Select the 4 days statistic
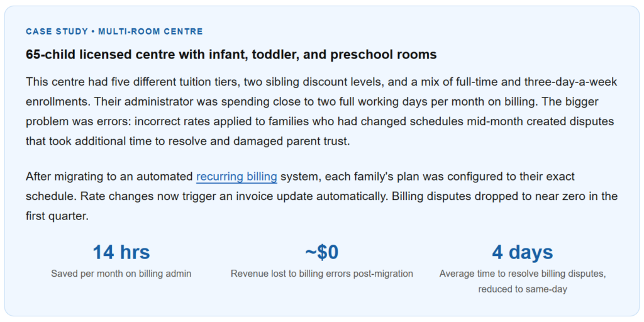644x322 pixels. point(523,252)
